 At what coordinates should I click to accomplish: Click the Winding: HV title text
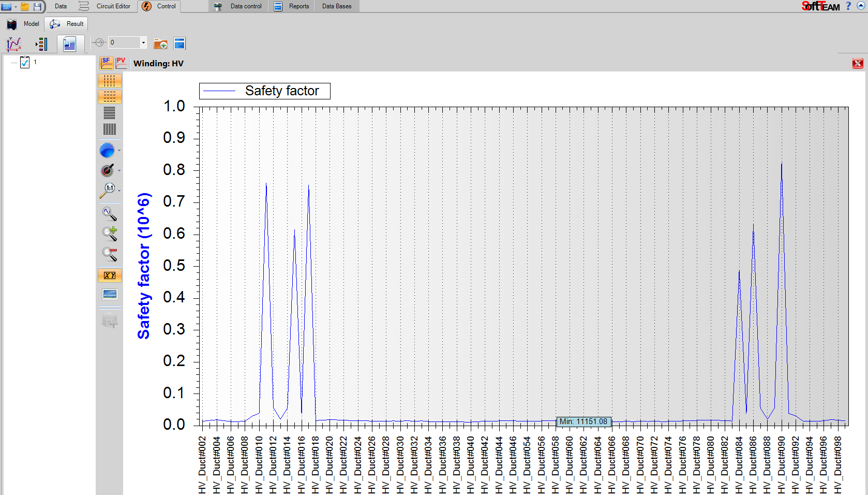(158, 63)
